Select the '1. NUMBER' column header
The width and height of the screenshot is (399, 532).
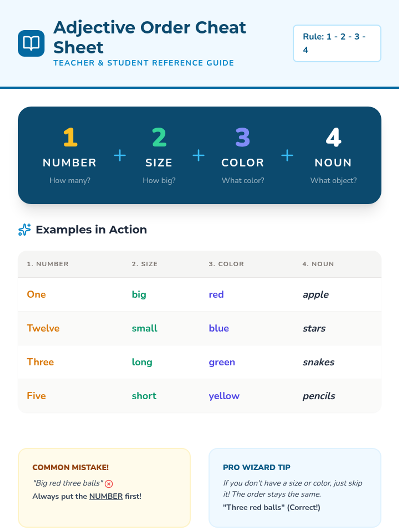[48, 264]
